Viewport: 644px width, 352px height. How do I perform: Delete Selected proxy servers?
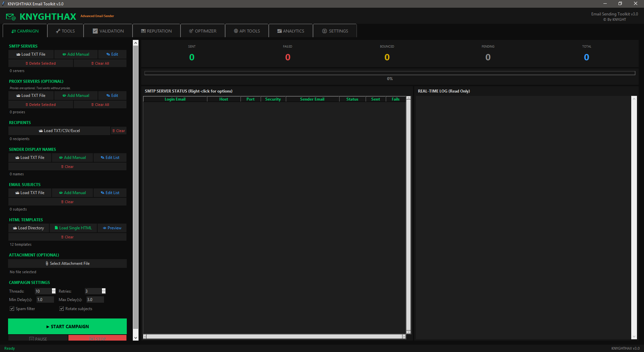pyautogui.click(x=41, y=105)
